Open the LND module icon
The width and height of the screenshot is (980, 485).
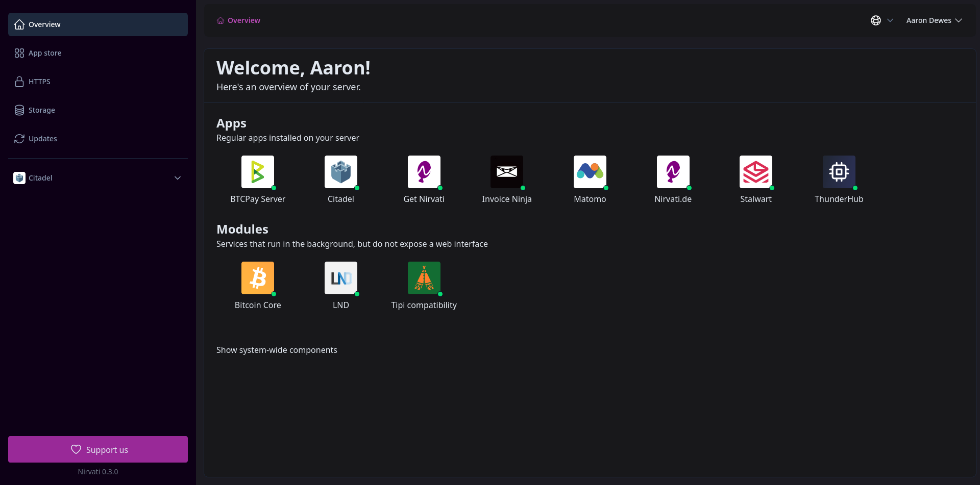click(340, 278)
